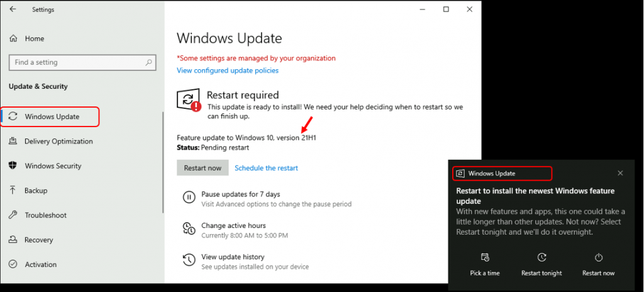Click the Recovery icon in sidebar

[x=13, y=240]
